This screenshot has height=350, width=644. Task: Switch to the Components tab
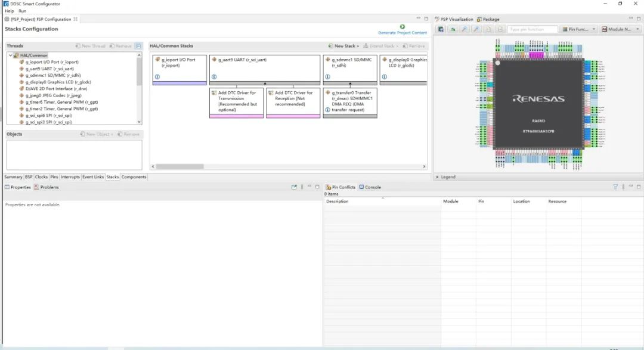click(134, 177)
